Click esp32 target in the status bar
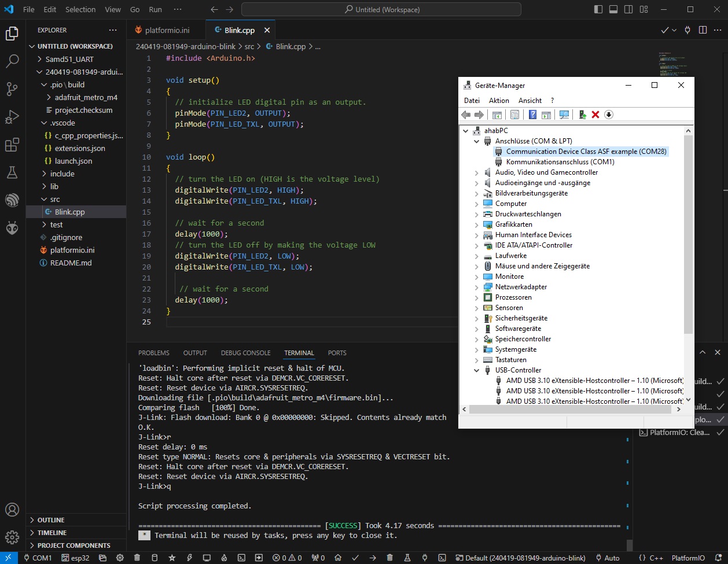 (x=75, y=558)
